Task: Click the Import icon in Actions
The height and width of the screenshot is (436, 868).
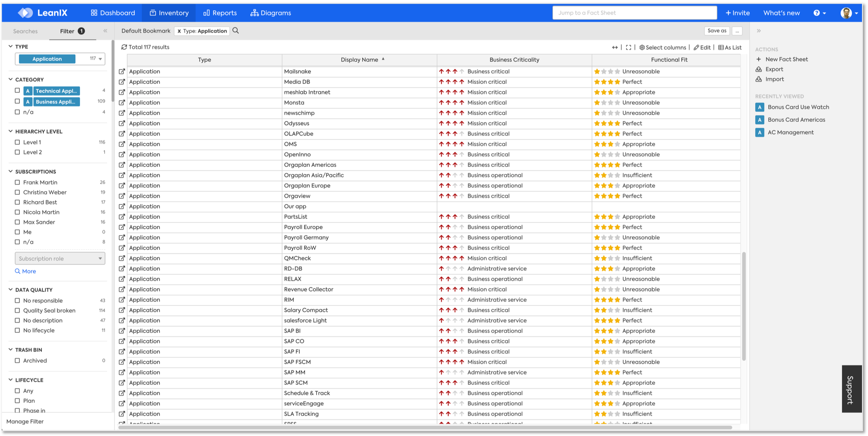Action: (x=758, y=79)
